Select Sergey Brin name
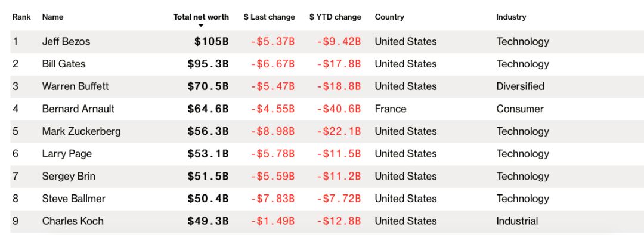The width and height of the screenshot is (644, 235). (69, 177)
